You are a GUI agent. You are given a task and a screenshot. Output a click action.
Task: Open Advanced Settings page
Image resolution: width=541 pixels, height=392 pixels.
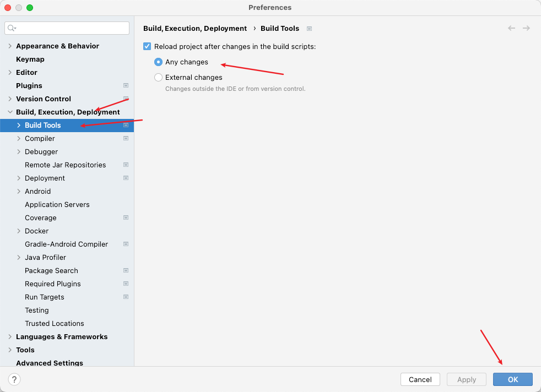click(x=50, y=363)
